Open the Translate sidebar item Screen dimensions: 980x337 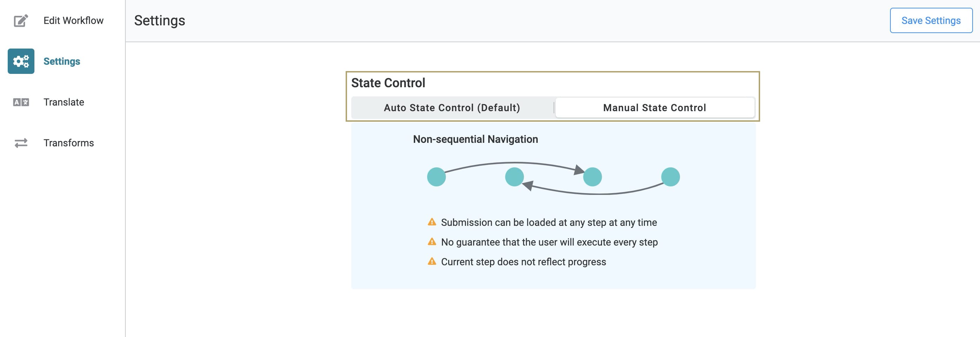pos(64,102)
